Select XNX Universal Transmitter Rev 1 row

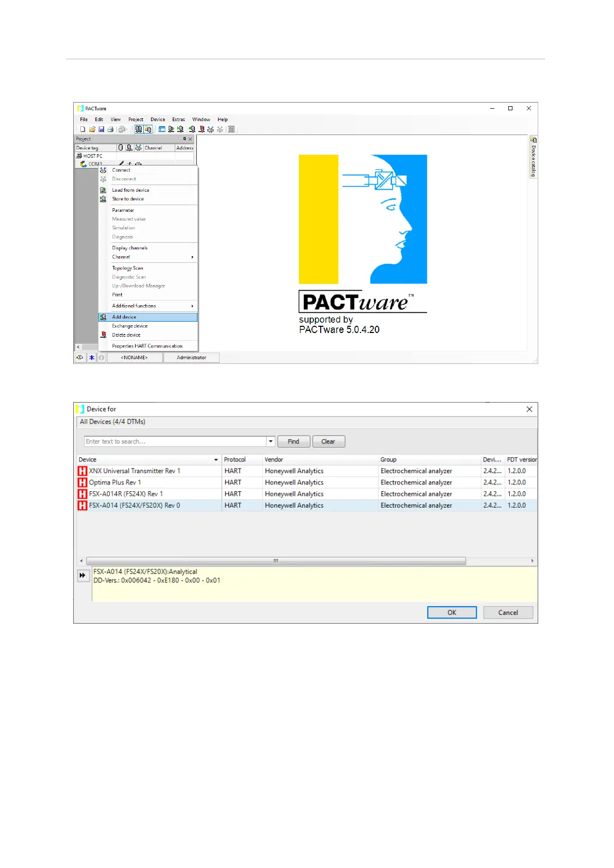(307, 471)
